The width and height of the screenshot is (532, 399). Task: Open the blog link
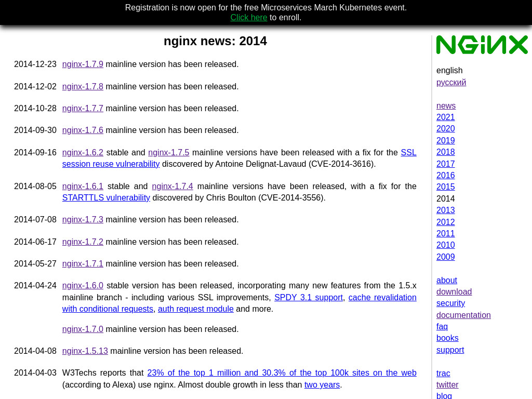(444, 395)
